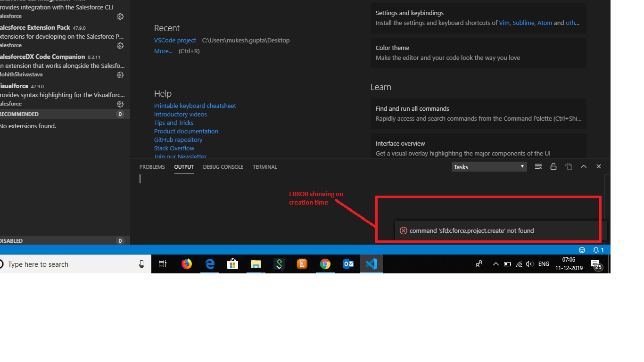This screenshot has height=362, width=644.
Task: Open Visualforce extension gear settings
Action: point(120,104)
